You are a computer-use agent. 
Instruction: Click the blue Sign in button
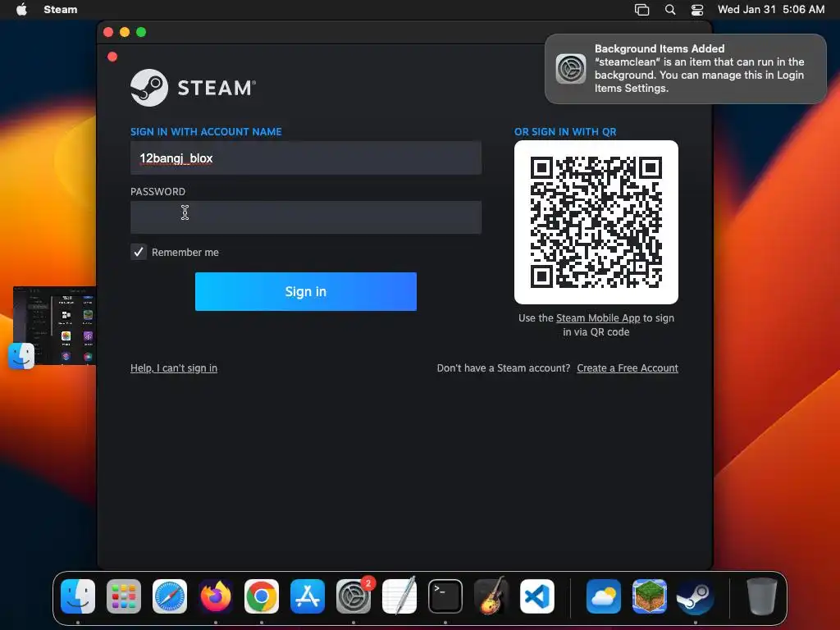tap(306, 291)
